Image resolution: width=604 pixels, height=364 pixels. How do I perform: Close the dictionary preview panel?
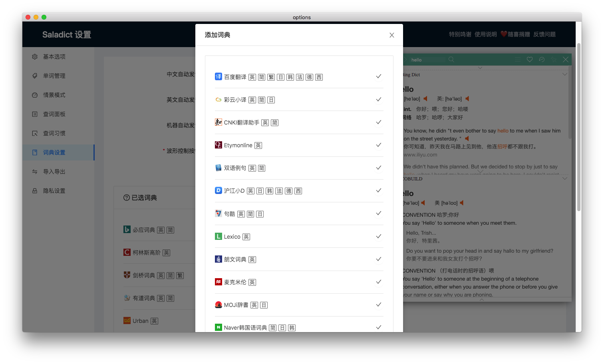pyautogui.click(x=566, y=59)
